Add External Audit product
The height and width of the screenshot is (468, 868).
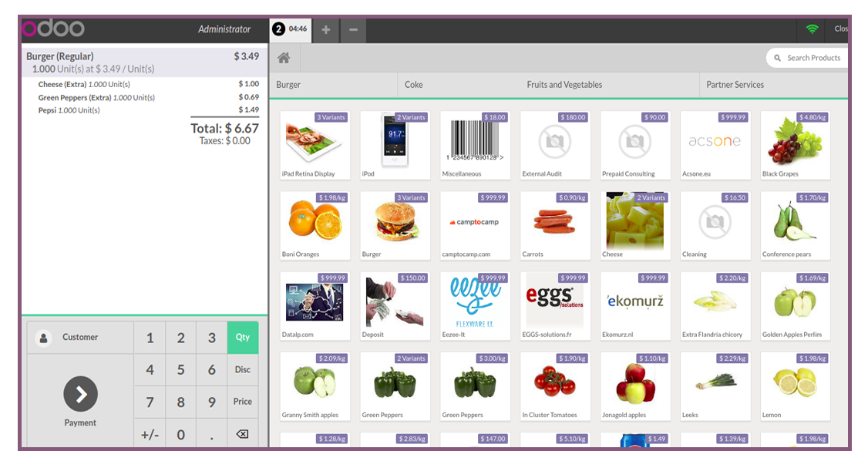[555, 144]
